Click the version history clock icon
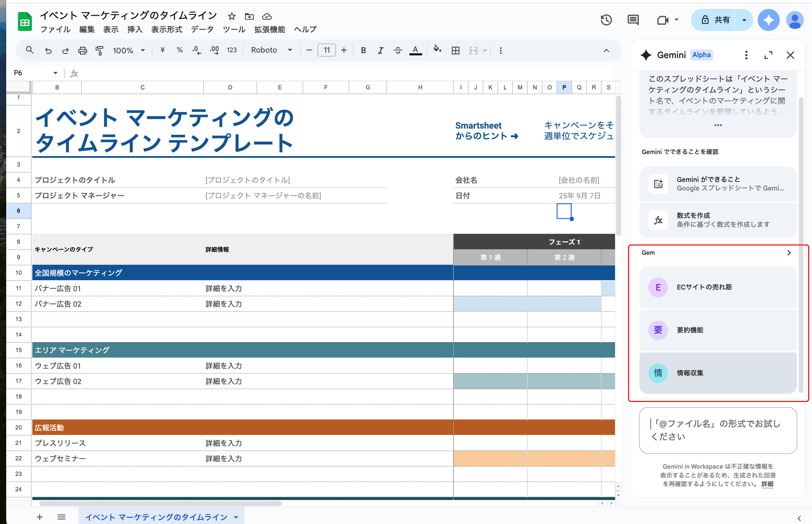The image size is (812, 524). tap(606, 20)
